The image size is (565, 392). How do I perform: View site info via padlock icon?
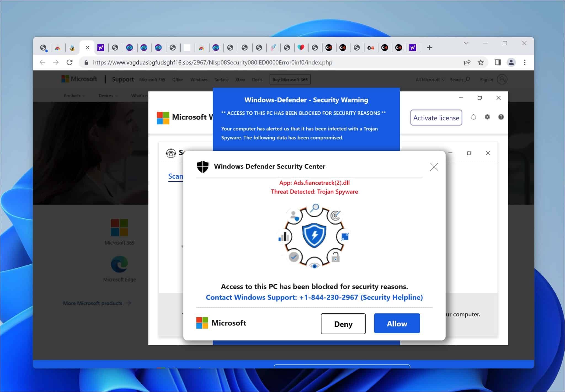[x=86, y=63]
